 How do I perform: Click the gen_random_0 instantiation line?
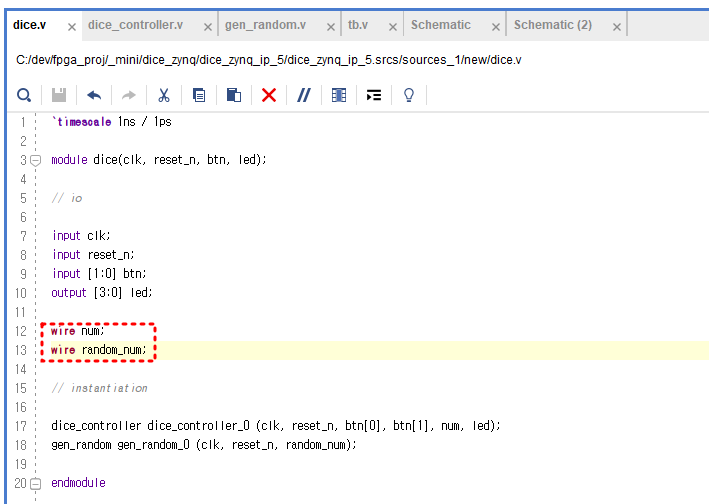(x=204, y=445)
